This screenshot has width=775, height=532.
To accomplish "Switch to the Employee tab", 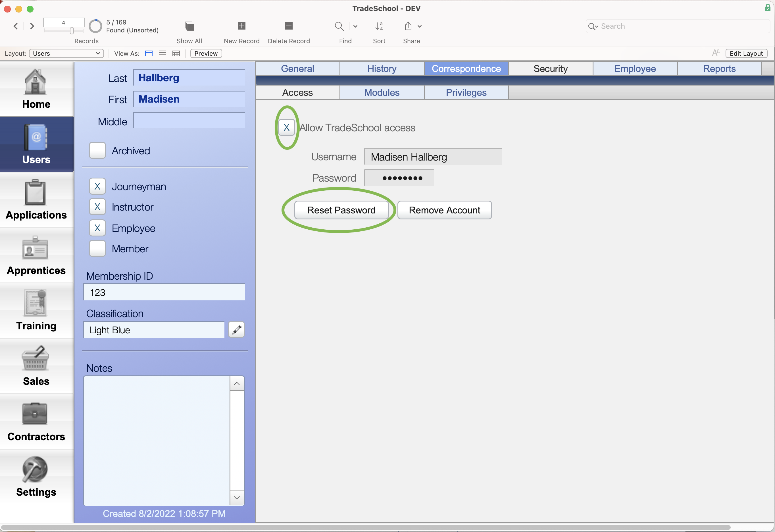I will pyautogui.click(x=635, y=69).
